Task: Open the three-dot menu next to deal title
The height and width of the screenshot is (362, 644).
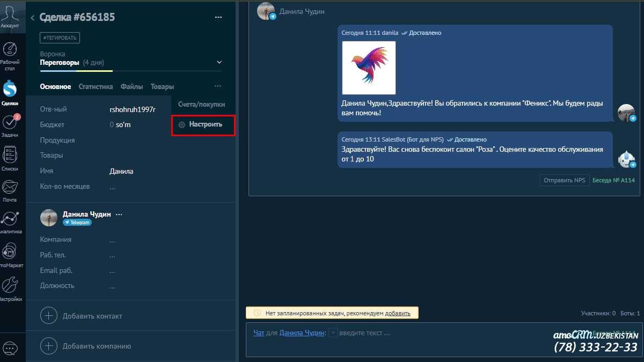Action: pyautogui.click(x=218, y=18)
